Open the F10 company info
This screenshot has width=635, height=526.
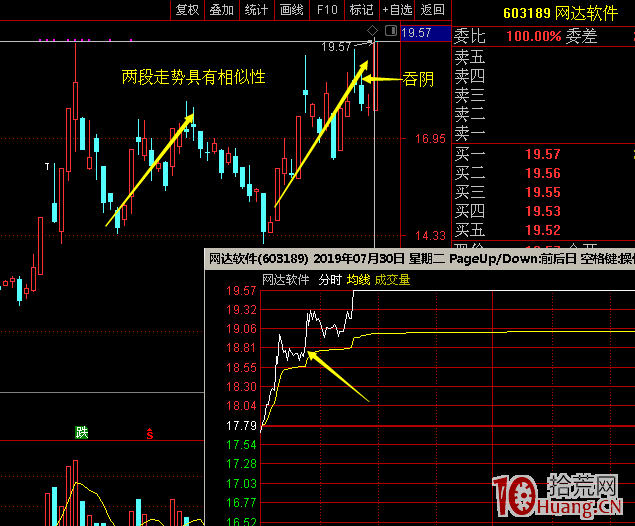327,9
